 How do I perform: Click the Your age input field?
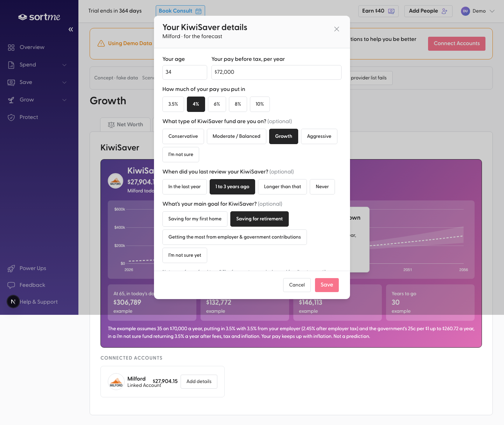click(185, 72)
